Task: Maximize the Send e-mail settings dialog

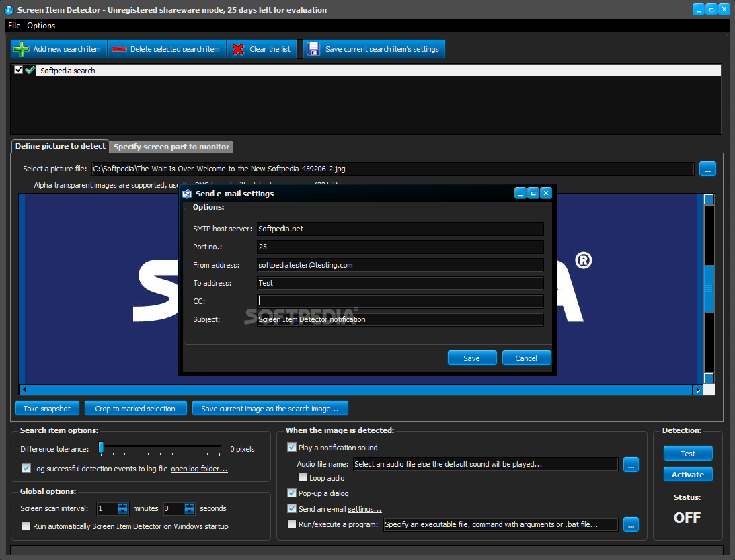Action: pos(533,192)
